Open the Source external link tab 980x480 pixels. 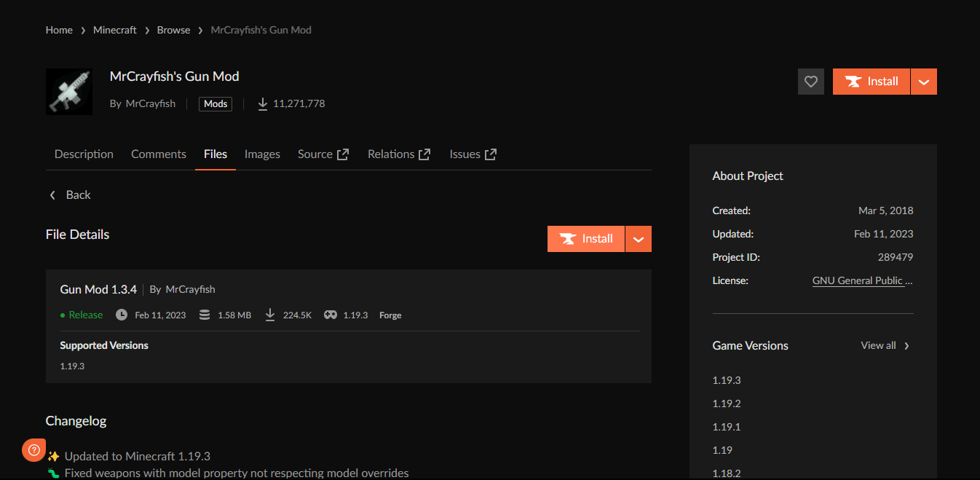[x=323, y=154]
